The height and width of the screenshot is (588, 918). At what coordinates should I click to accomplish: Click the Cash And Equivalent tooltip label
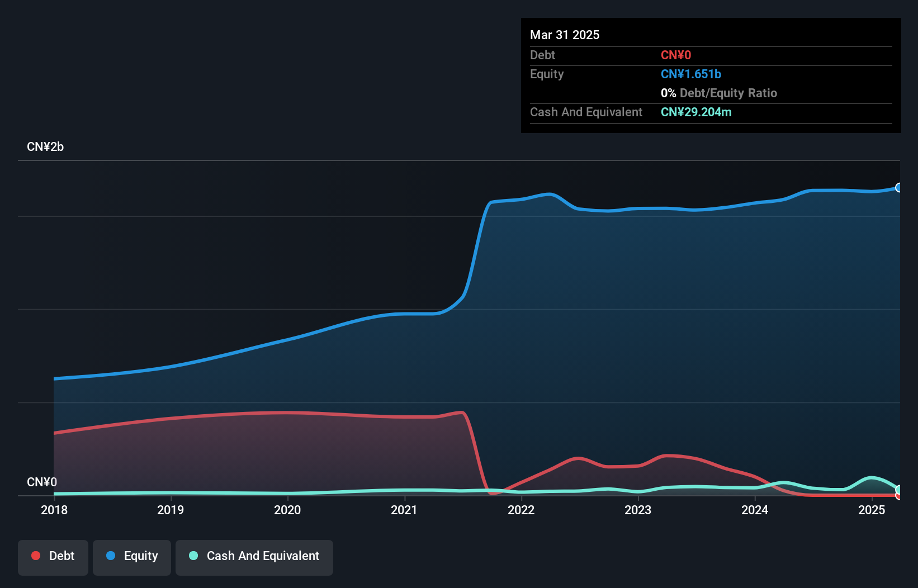tap(586, 112)
